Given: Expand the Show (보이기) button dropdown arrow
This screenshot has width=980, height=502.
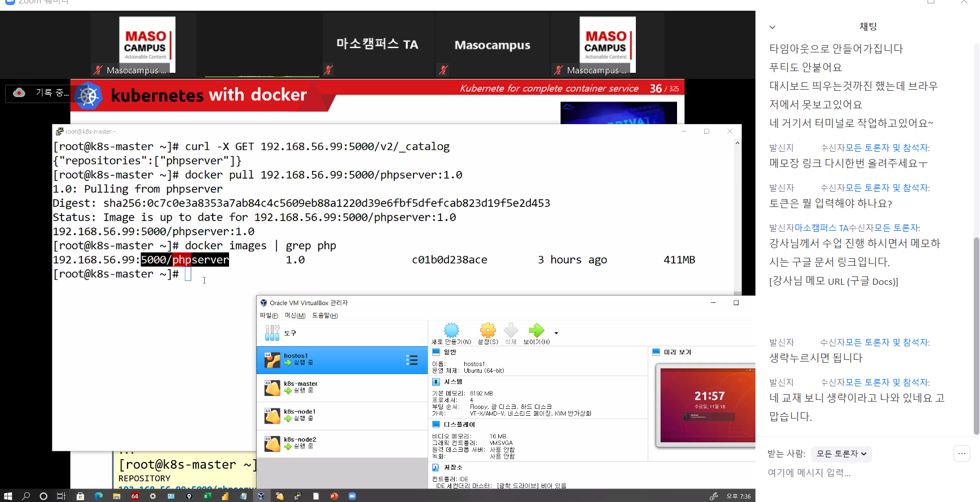Looking at the screenshot, I should pos(556,333).
